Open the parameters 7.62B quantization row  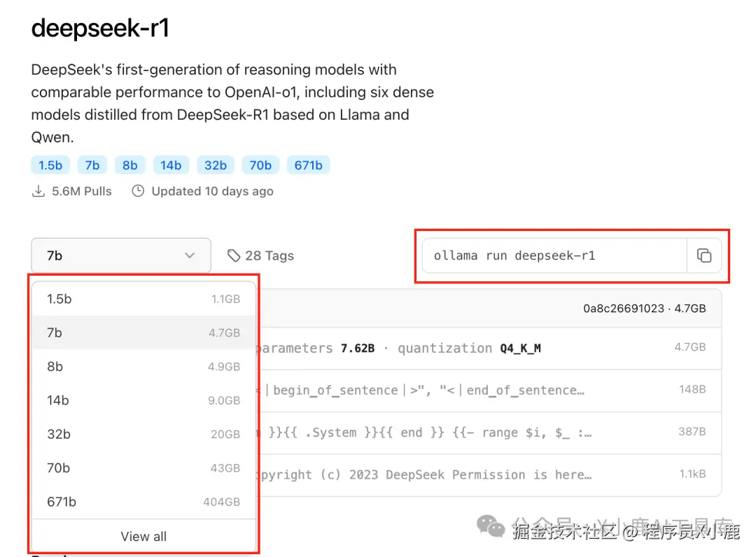pos(490,348)
